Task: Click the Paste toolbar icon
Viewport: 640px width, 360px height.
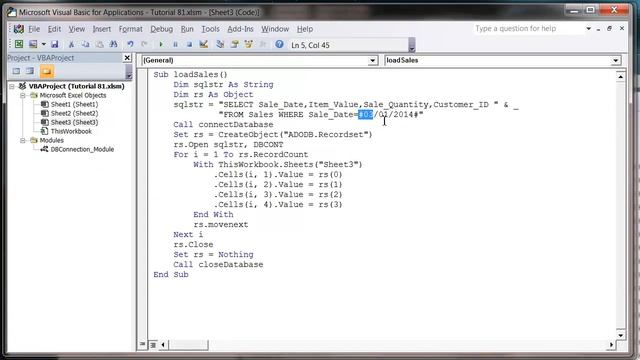Action: 99,44
